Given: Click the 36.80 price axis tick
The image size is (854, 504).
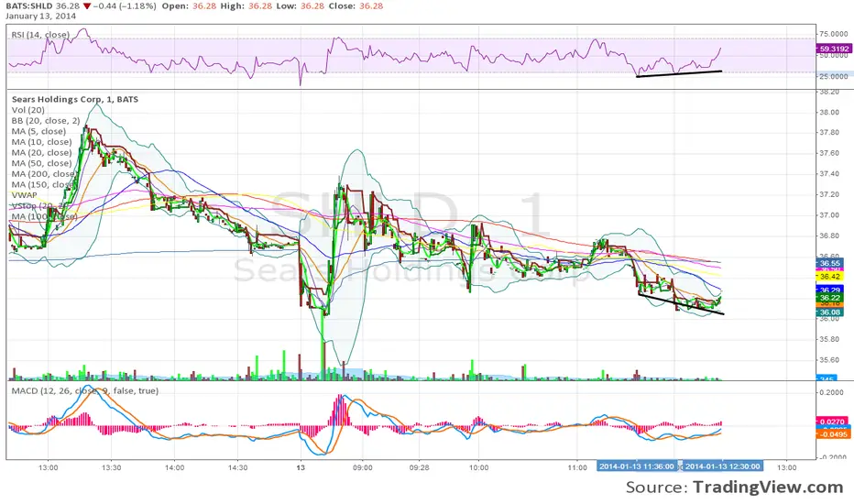Looking at the screenshot, I should [829, 236].
